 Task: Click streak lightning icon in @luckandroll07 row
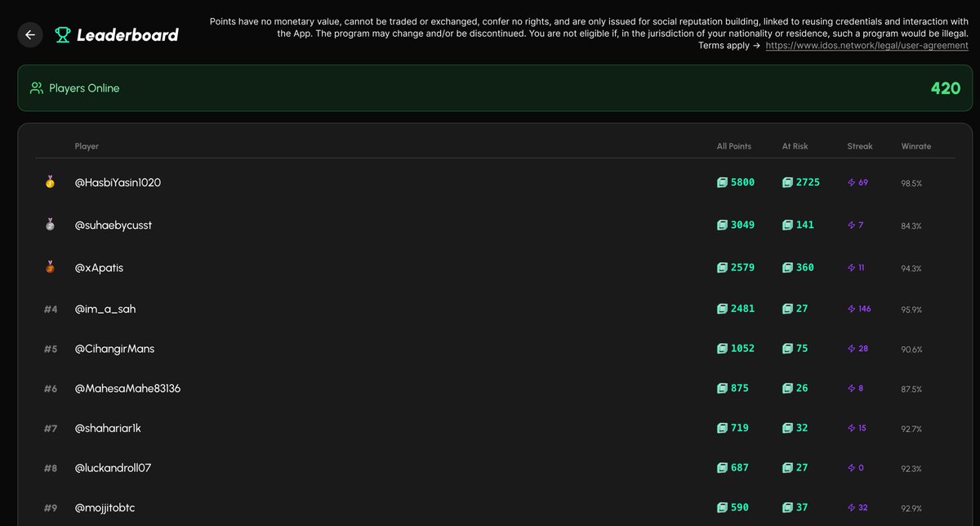[x=852, y=468]
